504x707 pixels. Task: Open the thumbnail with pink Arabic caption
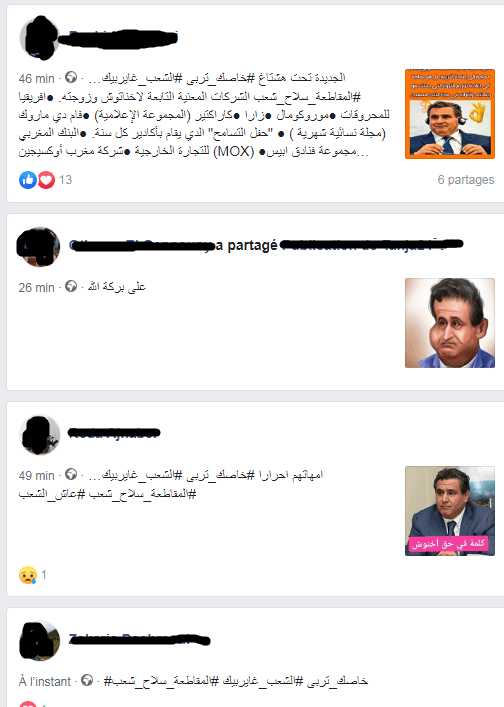450,511
